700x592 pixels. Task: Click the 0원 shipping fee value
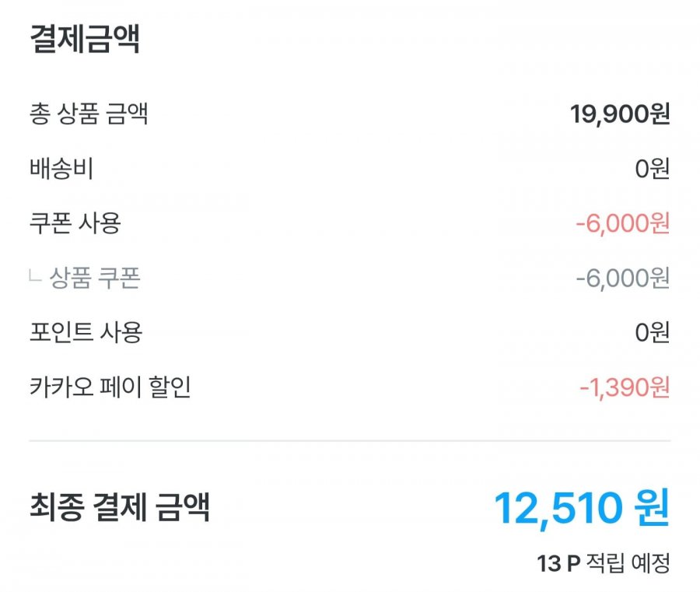(x=653, y=169)
